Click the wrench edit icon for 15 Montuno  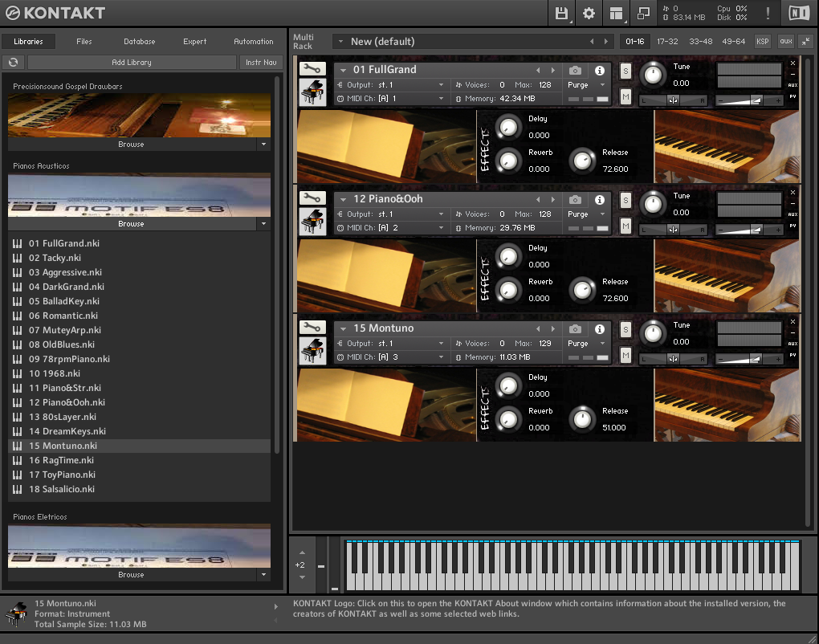(312, 327)
